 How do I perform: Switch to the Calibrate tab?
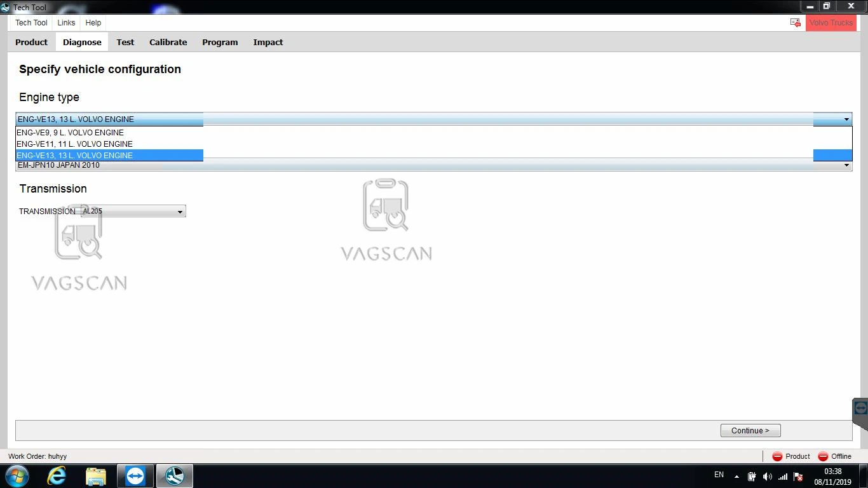coord(168,42)
